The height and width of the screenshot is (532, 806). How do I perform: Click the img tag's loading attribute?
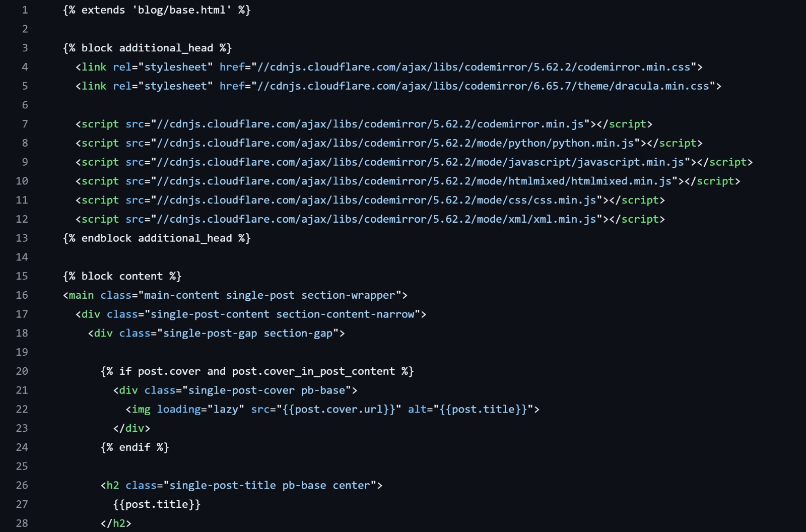(178, 410)
